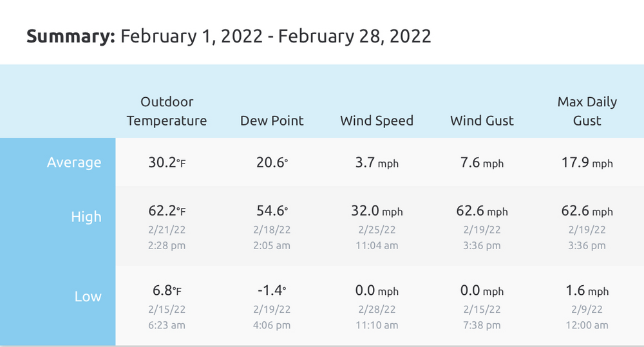
Task: Click average wind gust 7.6 mph
Action: (x=482, y=162)
